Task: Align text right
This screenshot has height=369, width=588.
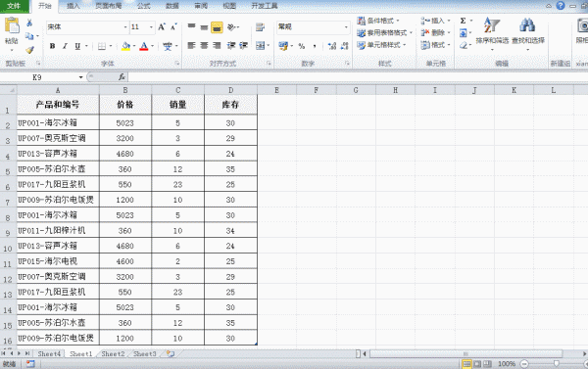Action: [x=217, y=46]
